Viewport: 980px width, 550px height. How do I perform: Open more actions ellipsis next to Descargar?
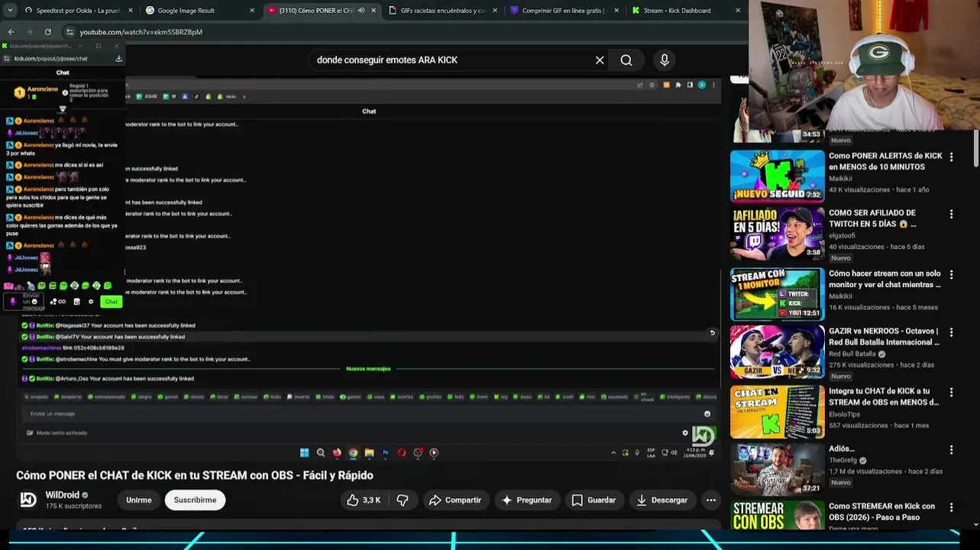(711, 500)
